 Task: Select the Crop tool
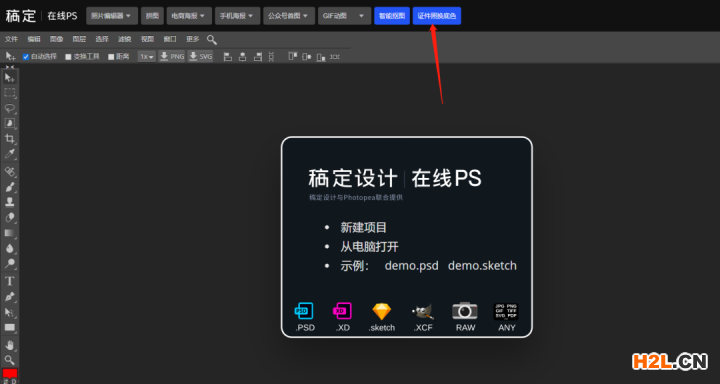(x=10, y=138)
